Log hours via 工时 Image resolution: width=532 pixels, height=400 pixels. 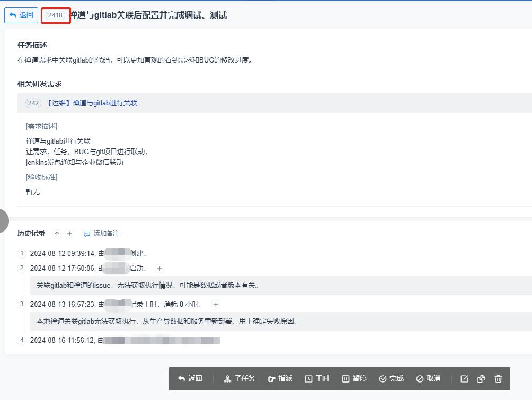coord(317,379)
